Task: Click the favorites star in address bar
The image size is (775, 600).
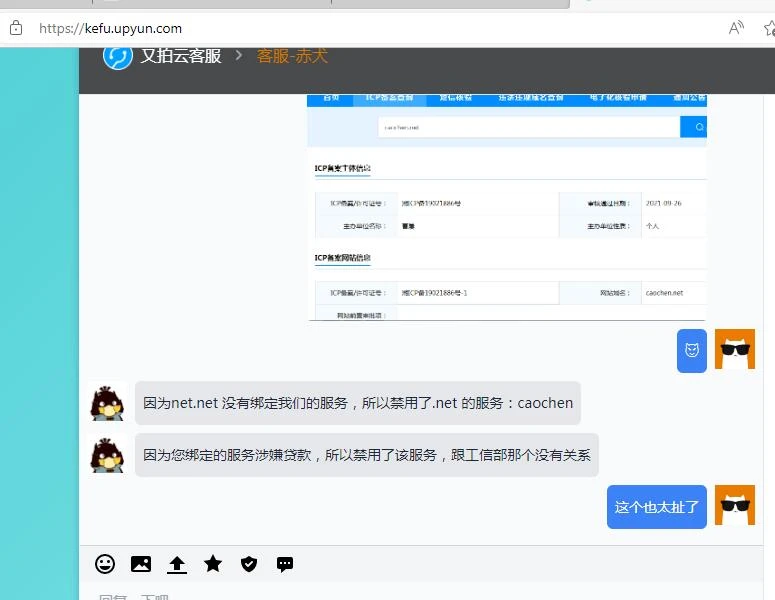Action: click(768, 28)
